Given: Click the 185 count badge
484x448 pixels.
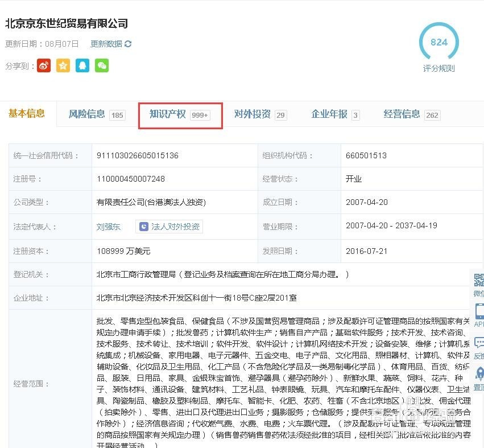Looking at the screenshot, I should click(117, 115).
